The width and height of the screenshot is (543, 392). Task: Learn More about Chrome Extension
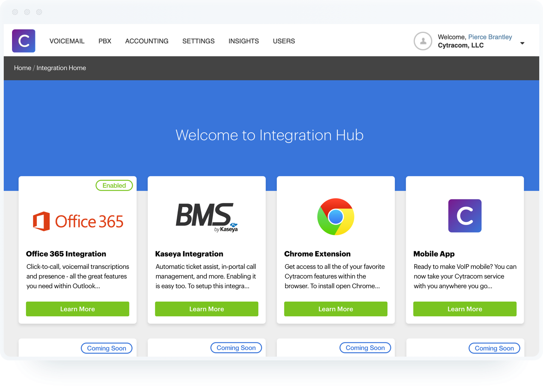click(x=336, y=309)
